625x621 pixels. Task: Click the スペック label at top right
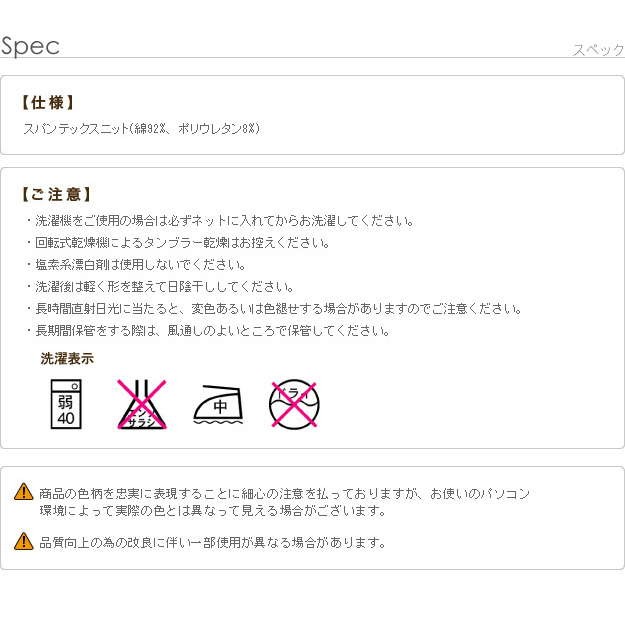[597, 50]
